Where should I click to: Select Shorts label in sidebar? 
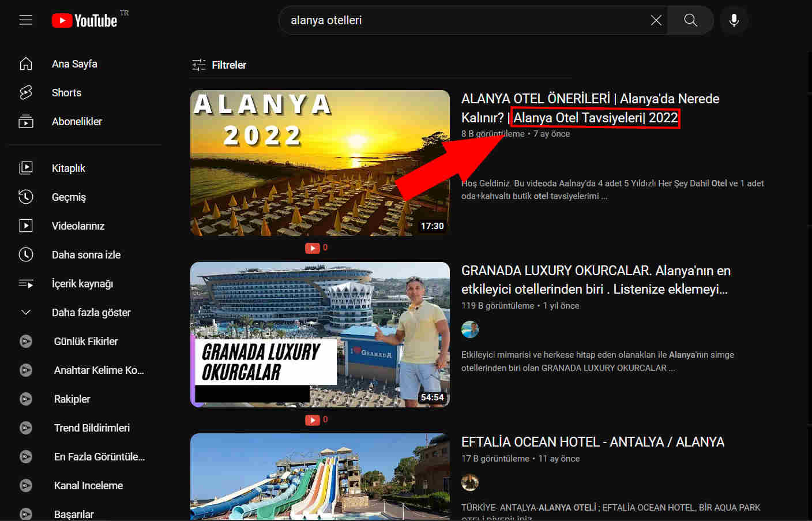point(66,92)
